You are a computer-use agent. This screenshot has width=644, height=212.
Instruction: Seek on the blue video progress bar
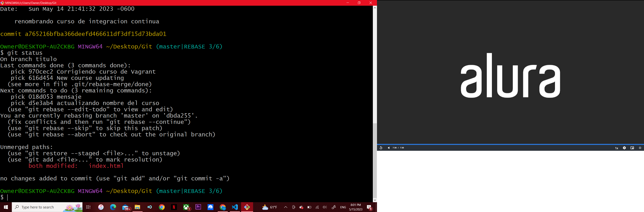click(510, 144)
